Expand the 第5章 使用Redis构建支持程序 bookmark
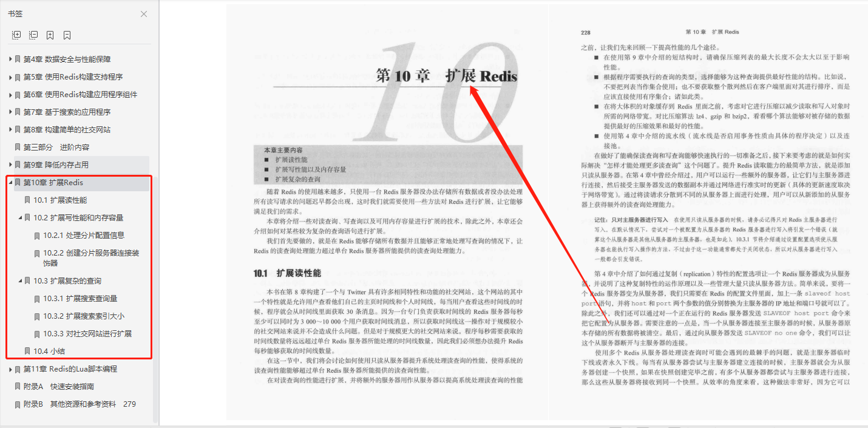Viewport: 868px width, 428px height. click(x=10, y=77)
